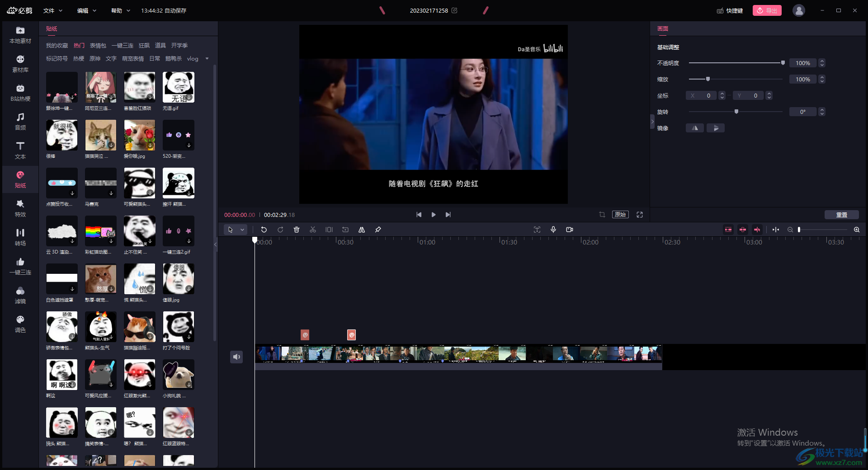Image resolution: width=868 pixels, height=470 pixels.
Task: Click the mirror flip tool in timeline toolbar
Action: (362, 230)
